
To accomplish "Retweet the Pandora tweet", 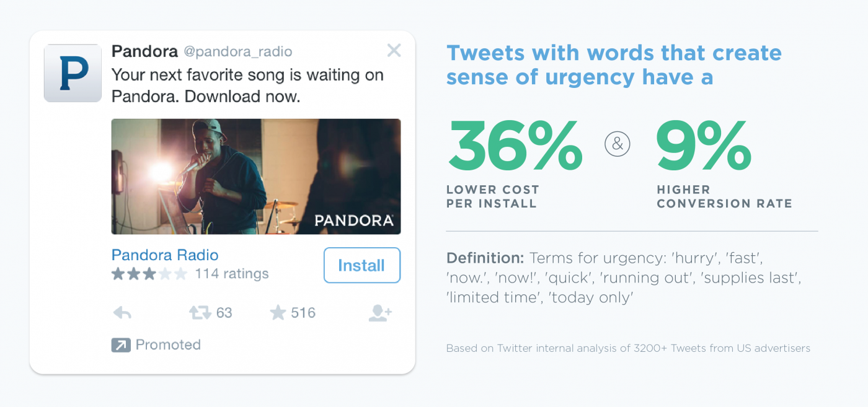I will [200, 313].
